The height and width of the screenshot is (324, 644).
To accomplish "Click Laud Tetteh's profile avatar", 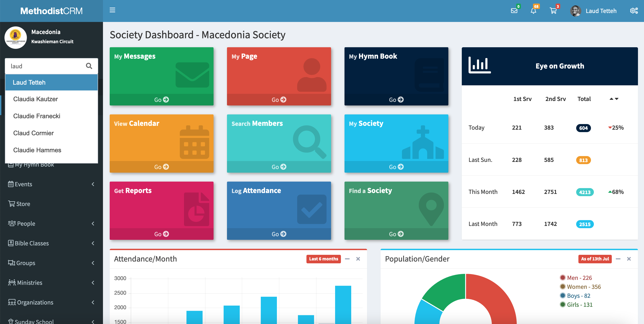I will (575, 11).
